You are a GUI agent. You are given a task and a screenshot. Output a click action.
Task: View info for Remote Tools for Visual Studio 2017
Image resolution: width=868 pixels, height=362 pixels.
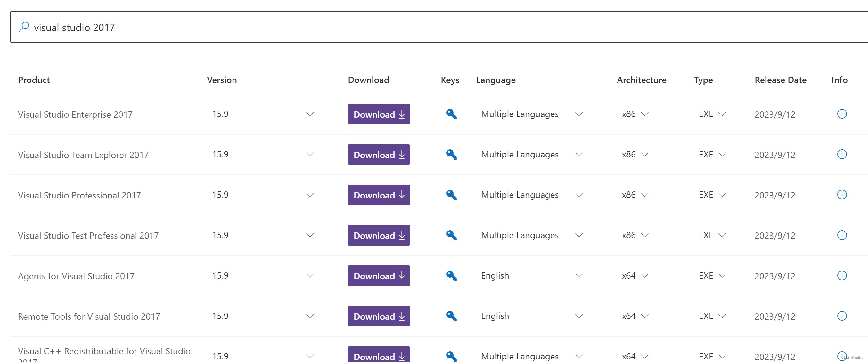[x=841, y=316]
